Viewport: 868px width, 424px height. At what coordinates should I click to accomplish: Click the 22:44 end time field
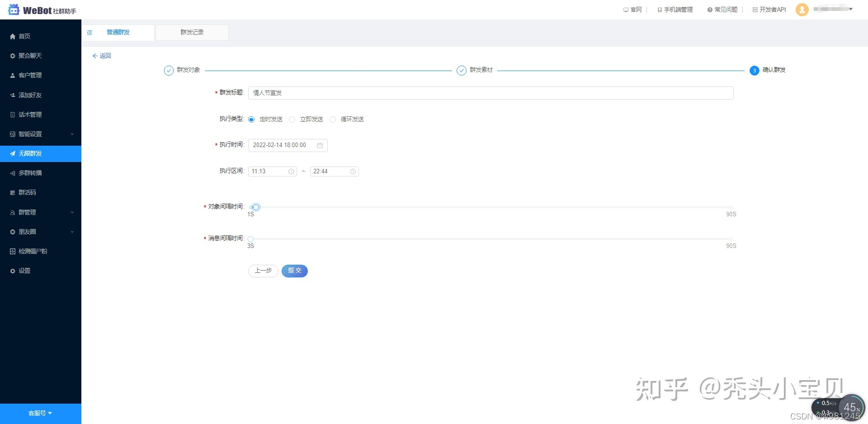(334, 172)
